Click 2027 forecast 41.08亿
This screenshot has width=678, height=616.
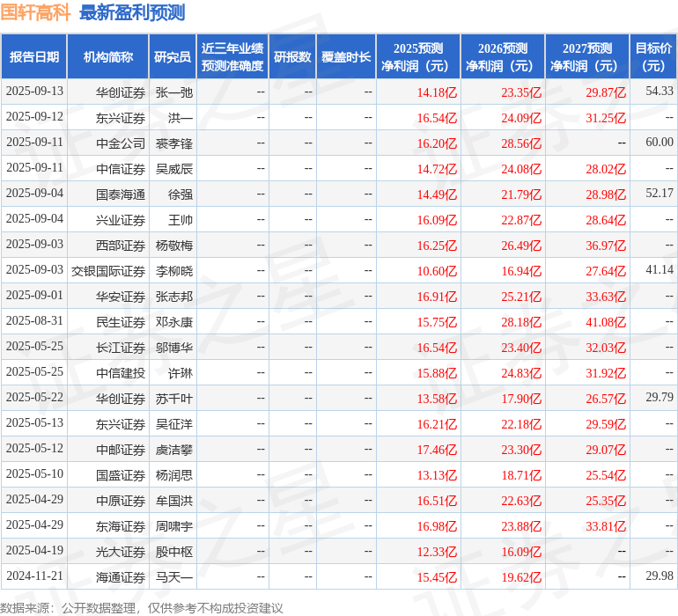(606, 322)
